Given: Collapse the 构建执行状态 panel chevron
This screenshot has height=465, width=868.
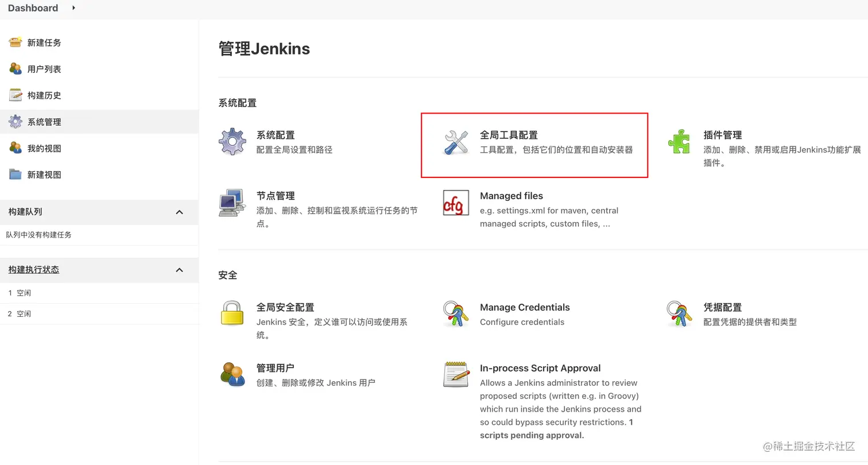Looking at the screenshot, I should [x=179, y=270].
